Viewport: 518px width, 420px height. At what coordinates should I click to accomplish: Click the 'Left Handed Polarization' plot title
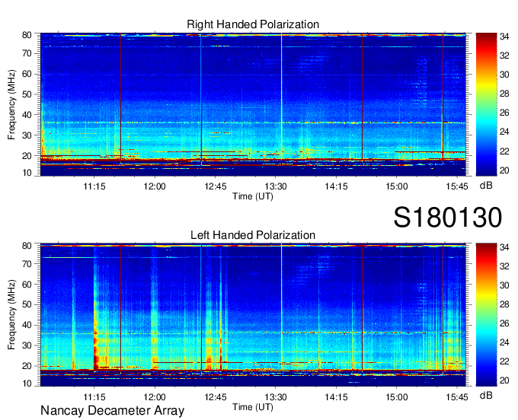pyautogui.click(x=253, y=235)
